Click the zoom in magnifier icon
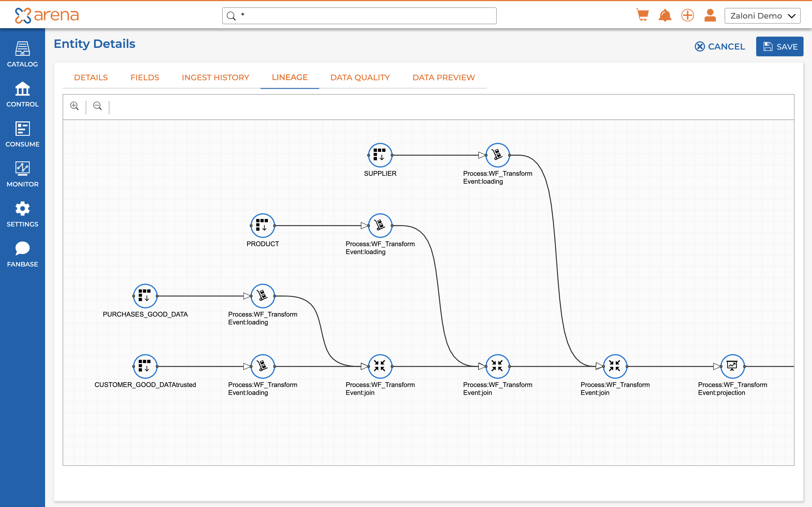The width and height of the screenshot is (812, 507). [74, 106]
